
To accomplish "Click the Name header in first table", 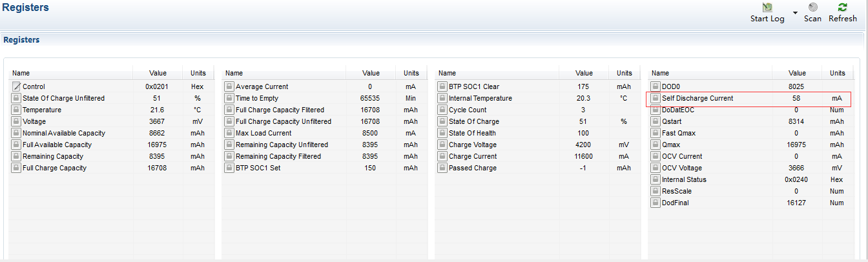I will [x=21, y=73].
